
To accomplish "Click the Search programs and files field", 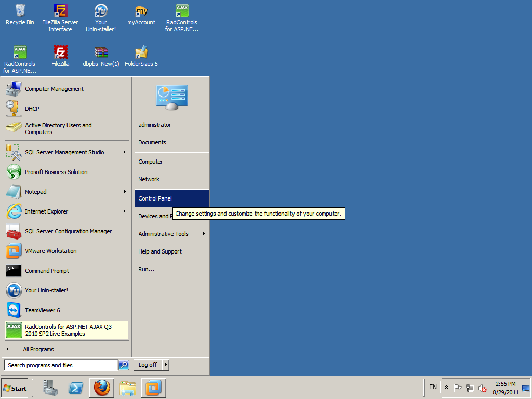I will 61,365.
